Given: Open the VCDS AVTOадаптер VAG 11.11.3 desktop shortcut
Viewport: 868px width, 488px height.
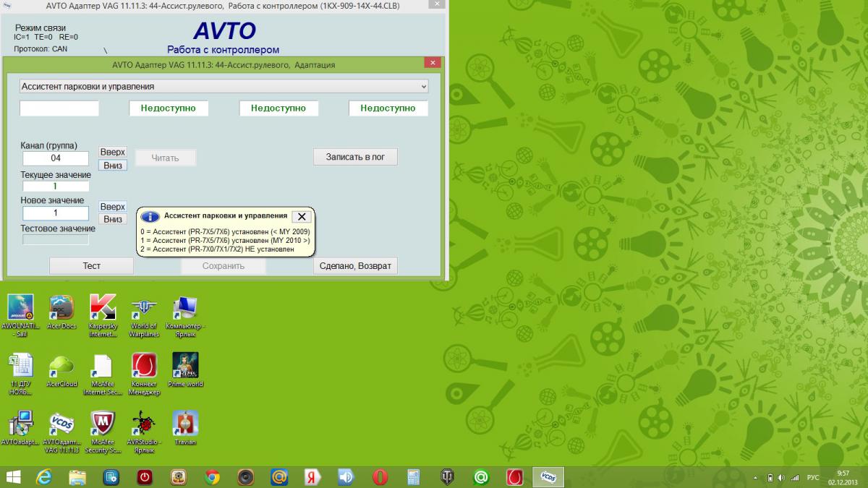Looking at the screenshot, I should pyautogui.click(x=61, y=424).
